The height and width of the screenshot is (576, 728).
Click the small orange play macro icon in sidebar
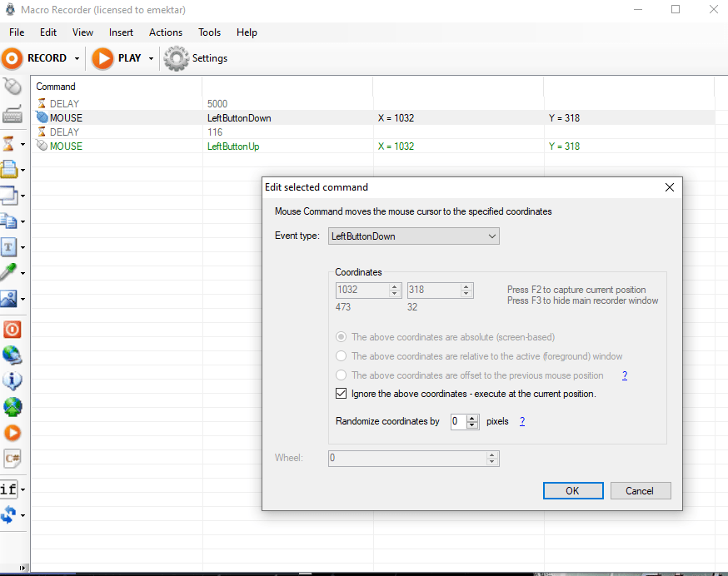point(12,433)
